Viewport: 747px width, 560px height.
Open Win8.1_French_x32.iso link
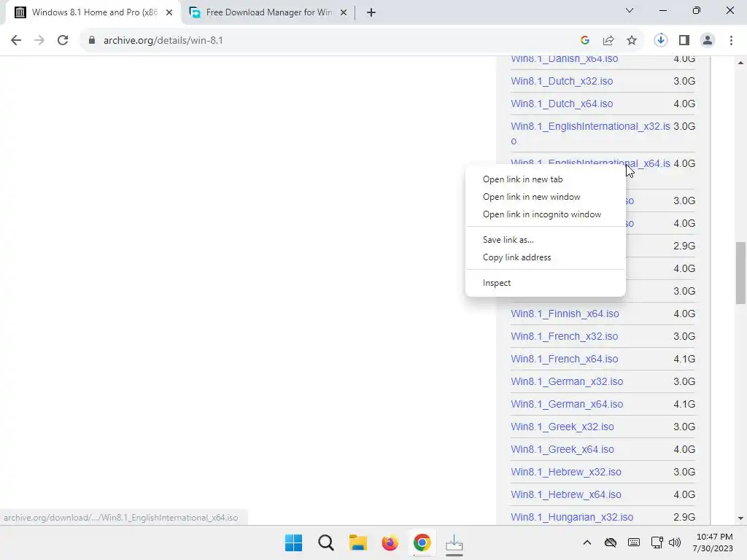564,336
